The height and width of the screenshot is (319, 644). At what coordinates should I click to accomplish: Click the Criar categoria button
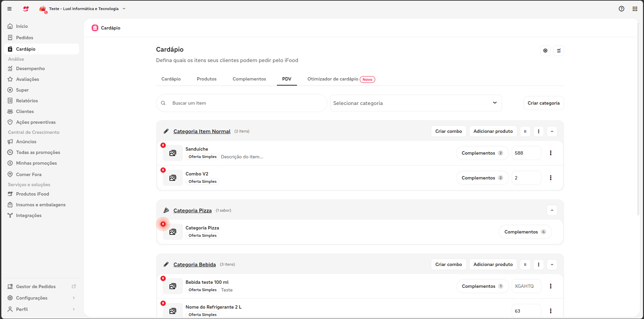pyautogui.click(x=544, y=103)
